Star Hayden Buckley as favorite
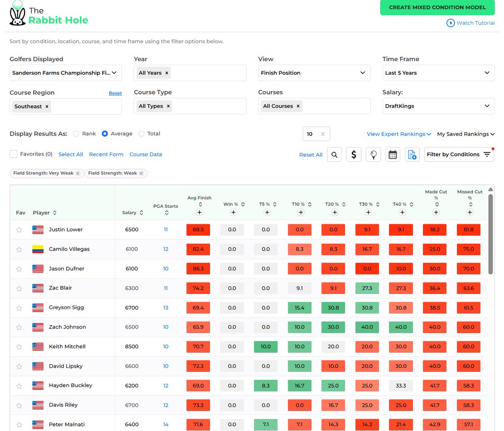 [x=19, y=386]
